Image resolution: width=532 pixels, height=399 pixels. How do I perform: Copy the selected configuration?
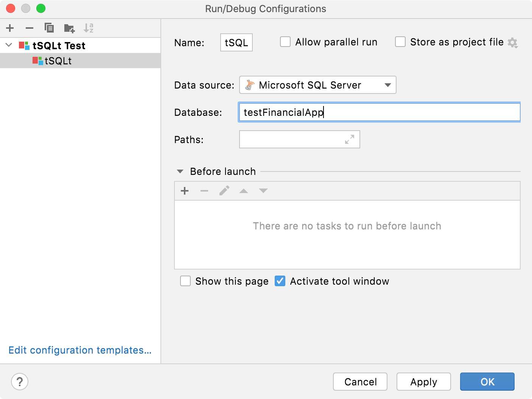tap(49, 28)
